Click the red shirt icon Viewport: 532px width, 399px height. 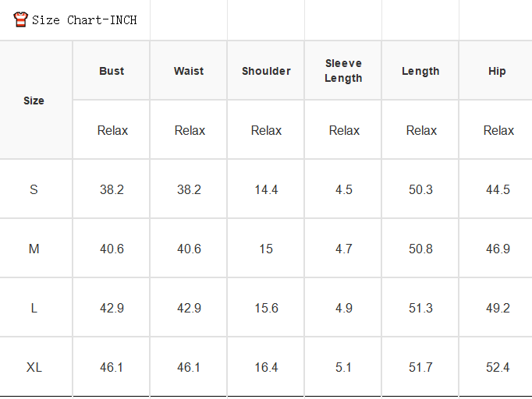[20, 19]
